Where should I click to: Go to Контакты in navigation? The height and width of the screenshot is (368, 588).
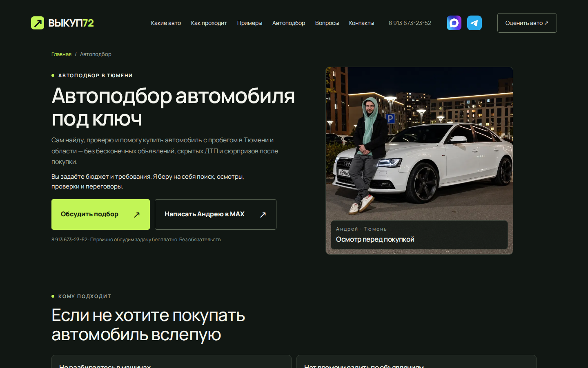(361, 23)
